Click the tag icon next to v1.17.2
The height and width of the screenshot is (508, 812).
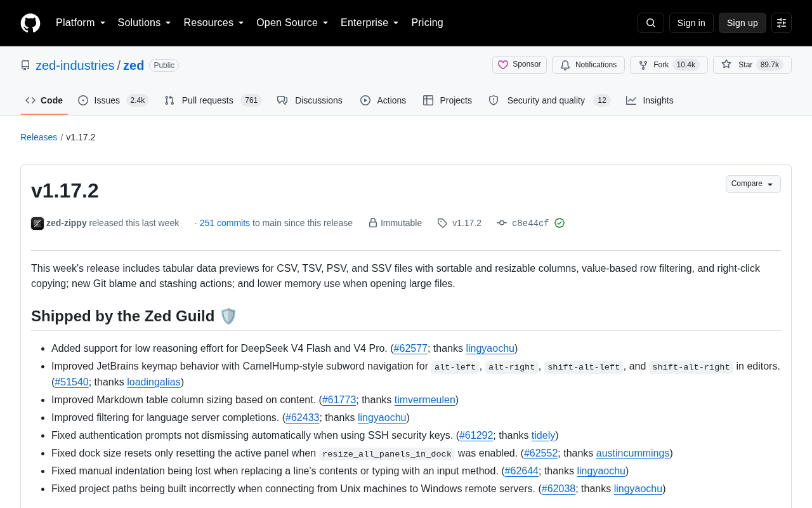[x=442, y=223]
